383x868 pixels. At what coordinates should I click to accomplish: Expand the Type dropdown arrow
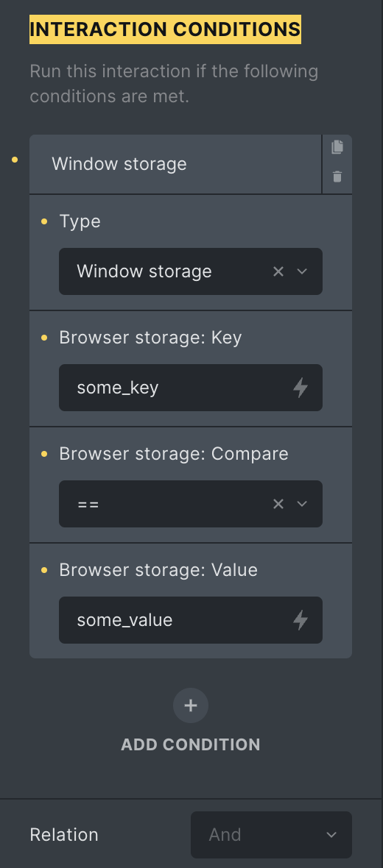click(x=302, y=271)
